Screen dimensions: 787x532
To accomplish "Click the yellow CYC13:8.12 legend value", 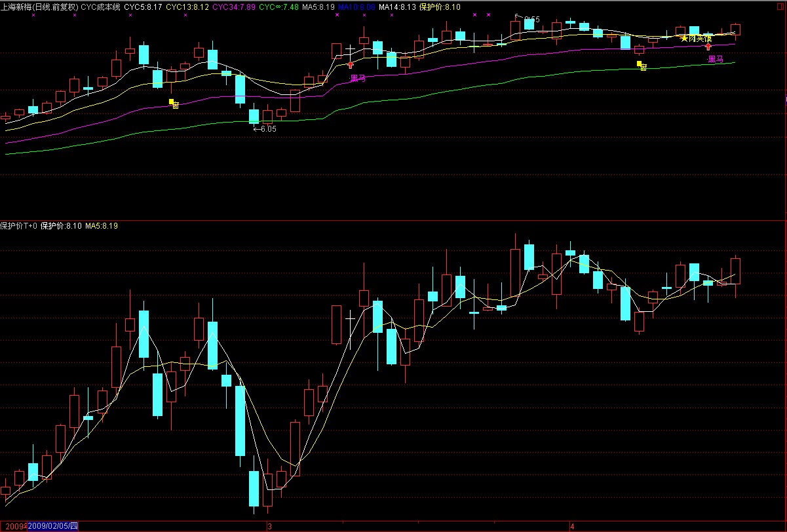I will (187, 7).
